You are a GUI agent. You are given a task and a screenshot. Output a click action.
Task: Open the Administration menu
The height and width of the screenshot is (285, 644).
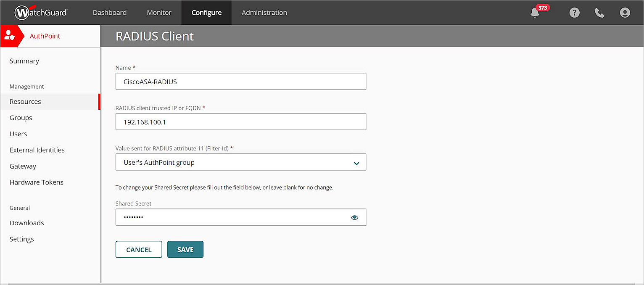tap(264, 13)
